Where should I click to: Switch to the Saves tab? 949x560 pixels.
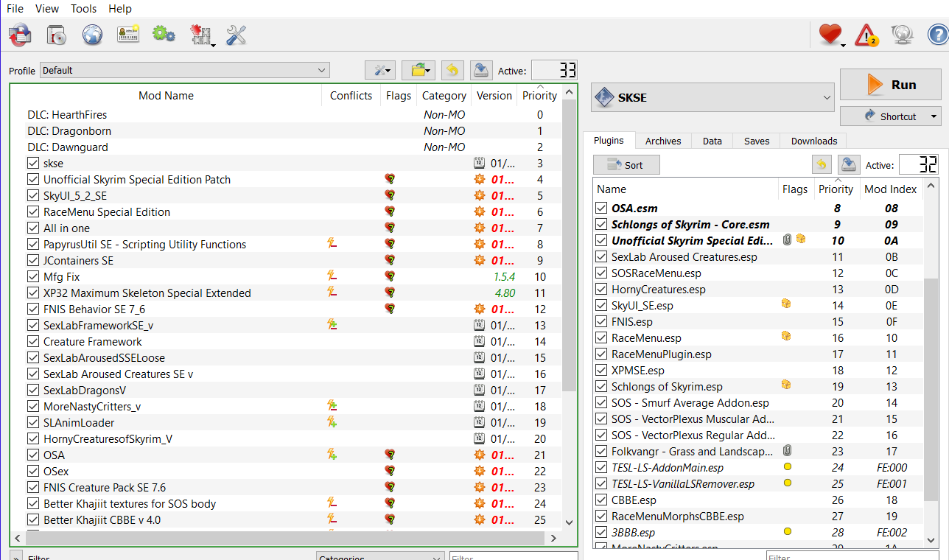pyautogui.click(x=757, y=141)
